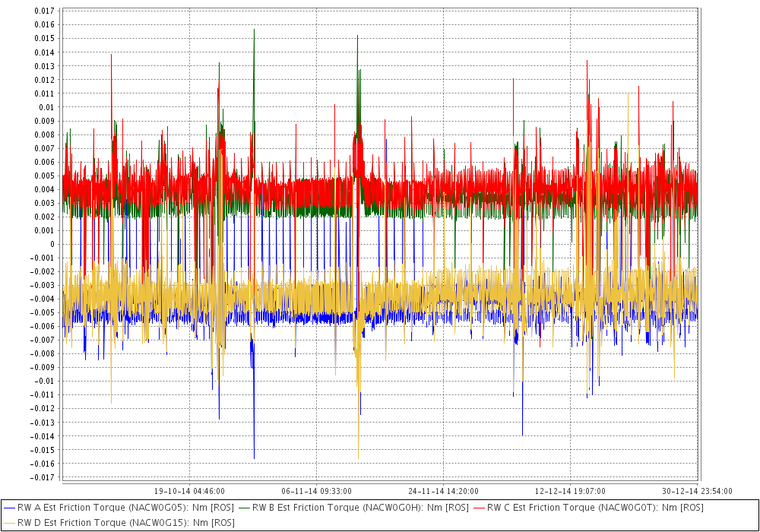Click the x-axis label 30-12-14 23:54:00
760x532 pixels.
(698, 491)
